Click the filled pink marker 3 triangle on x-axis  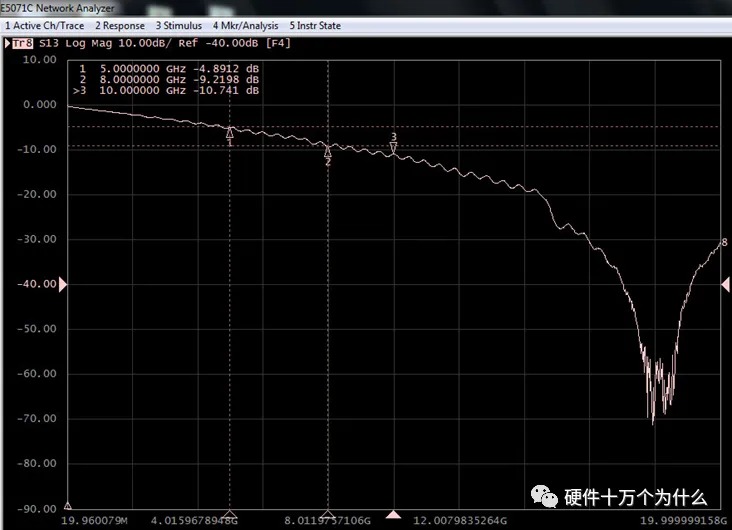pos(393,515)
